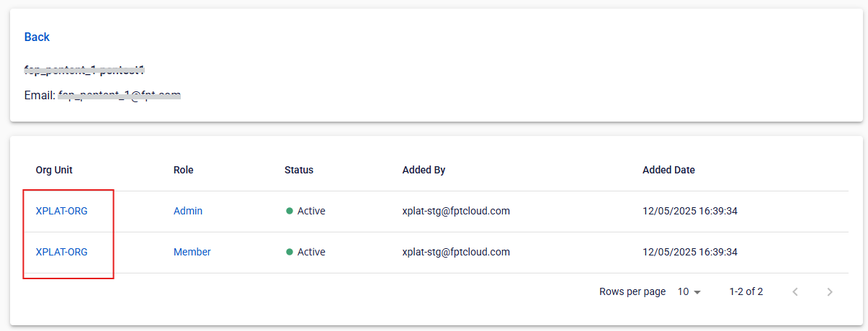Click the Org Unit column header
The width and height of the screenshot is (868, 331).
pyautogui.click(x=54, y=170)
